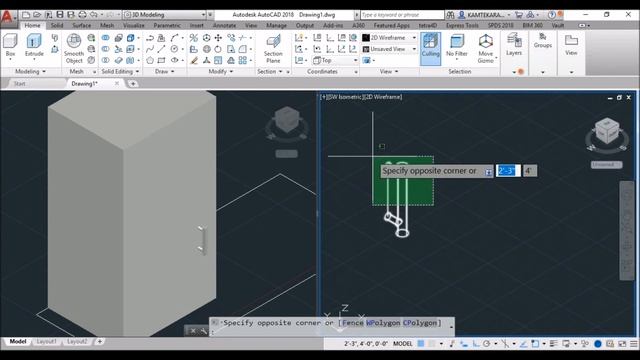Image resolution: width=640 pixels, height=360 pixels.
Task: Toggle object snap tracking in status bar
Action: pos(524,344)
